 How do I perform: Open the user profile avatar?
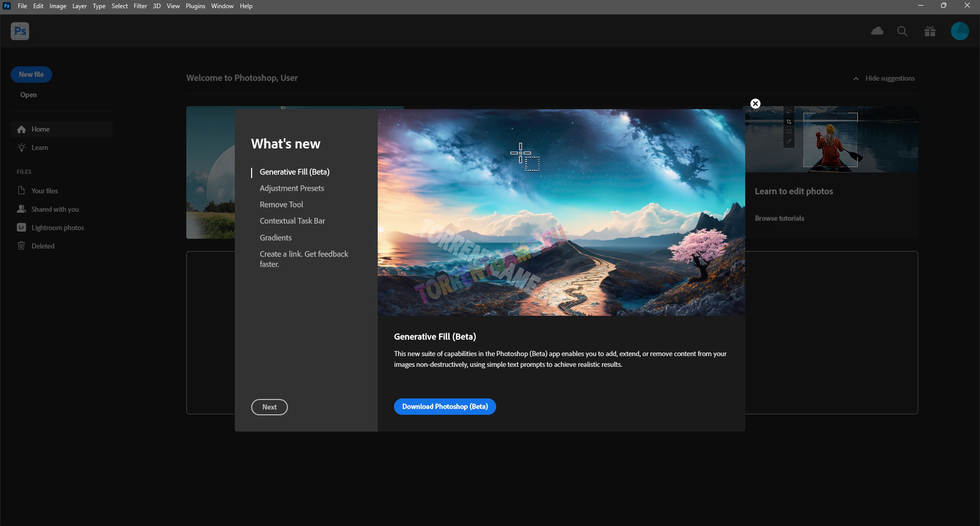pyautogui.click(x=960, y=31)
